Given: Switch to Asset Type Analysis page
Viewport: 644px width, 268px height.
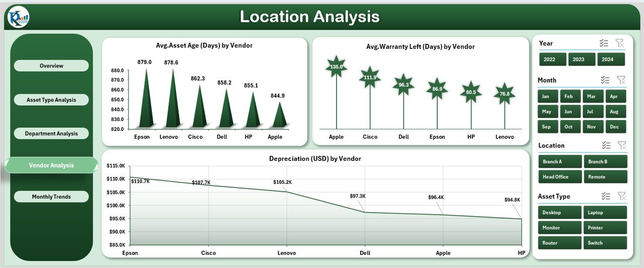Looking at the screenshot, I should point(51,100).
